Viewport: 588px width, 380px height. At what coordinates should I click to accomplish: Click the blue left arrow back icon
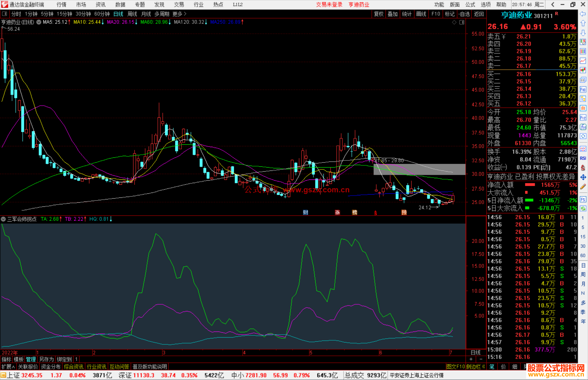(583, 14)
